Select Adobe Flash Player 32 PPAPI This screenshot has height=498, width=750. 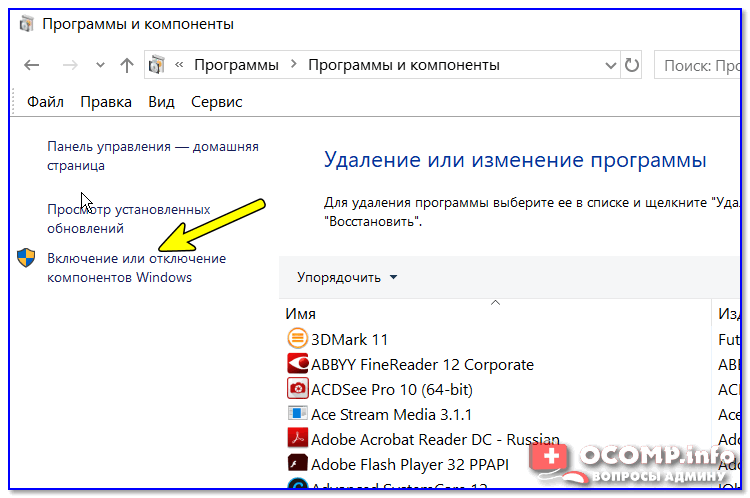pos(409,464)
